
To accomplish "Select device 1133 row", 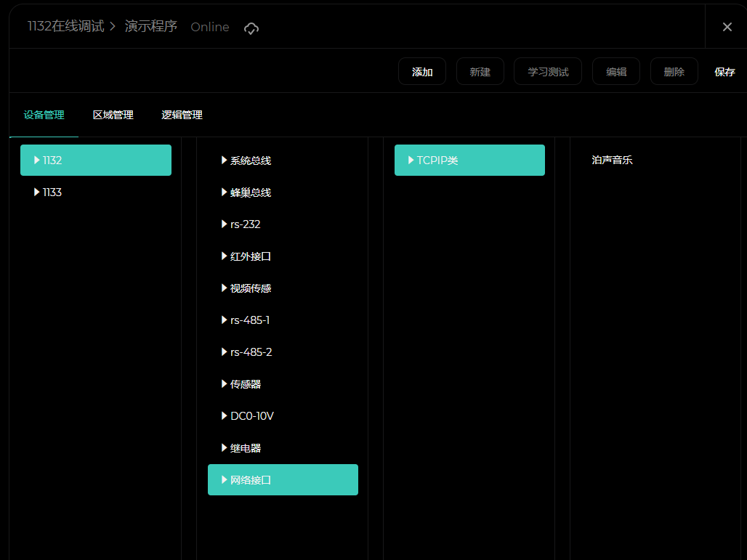I will (x=96, y=192).
